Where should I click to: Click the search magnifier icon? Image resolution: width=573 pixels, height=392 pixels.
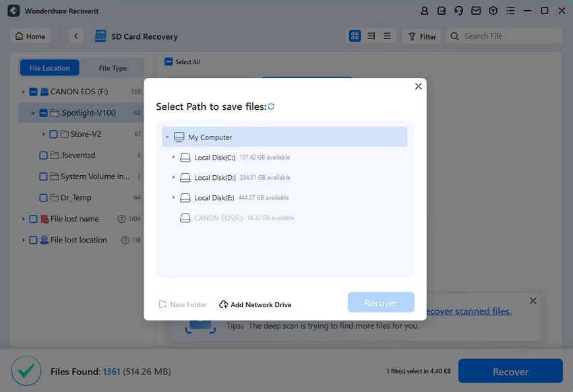coord(454,36)
